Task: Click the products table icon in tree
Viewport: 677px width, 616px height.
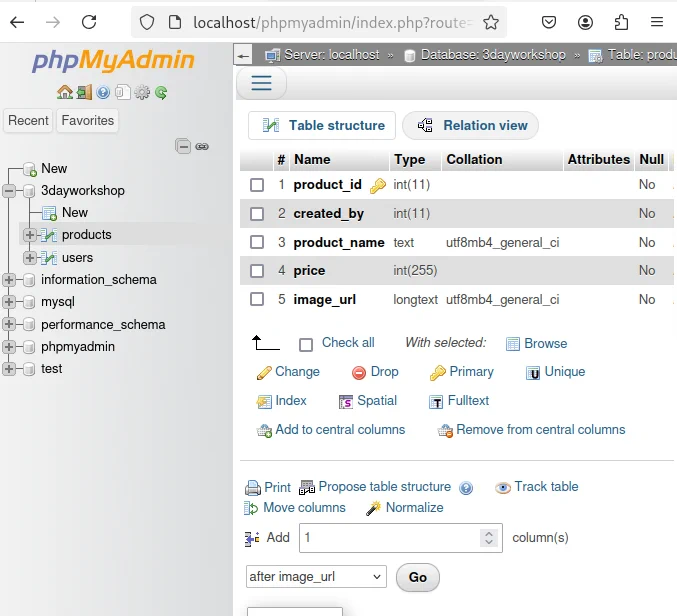Action: [49, 235]
